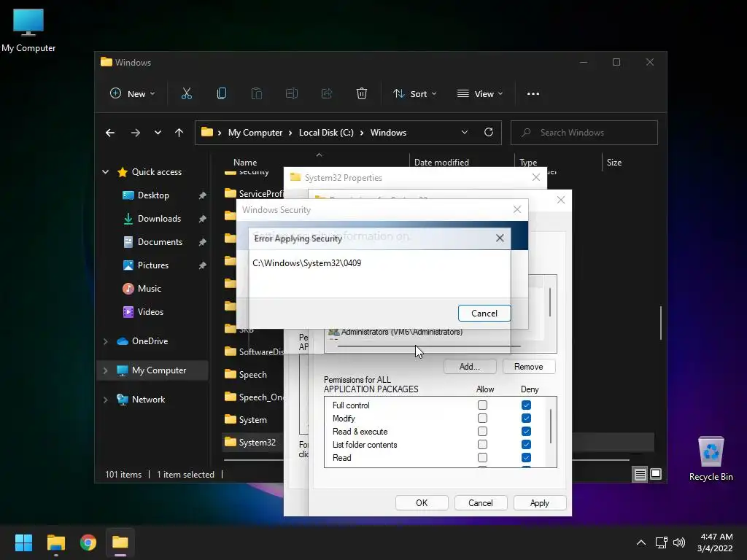This screenshot has height=560, width=747.
Task: Click the Delete trash icon in toolbar
Action: (362, 94)
